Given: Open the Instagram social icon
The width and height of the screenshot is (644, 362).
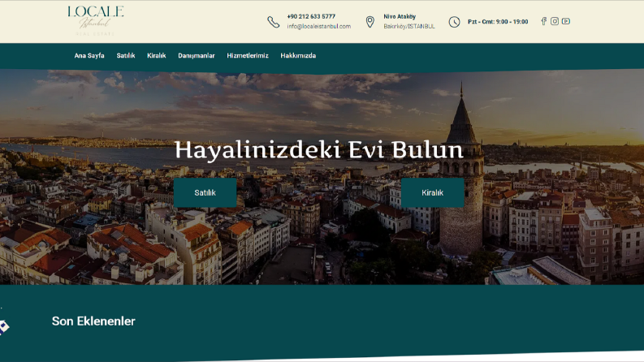Looking at the screenshot, I should [555, 21].
